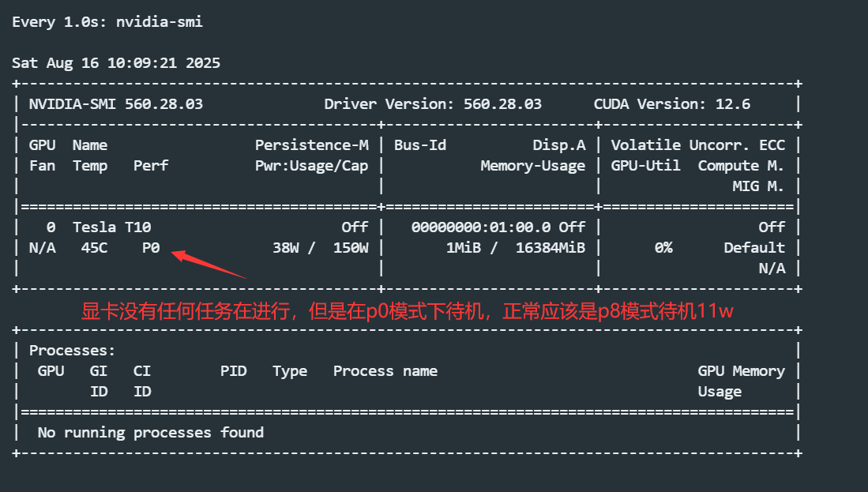Click the red Chinese annotation text
This screenshot has width=868, height=492.
click(x=408, y=310)
